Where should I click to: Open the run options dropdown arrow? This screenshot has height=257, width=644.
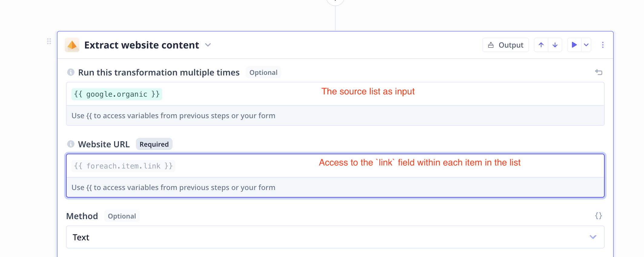pyautogui.click(x=586, y=45)
